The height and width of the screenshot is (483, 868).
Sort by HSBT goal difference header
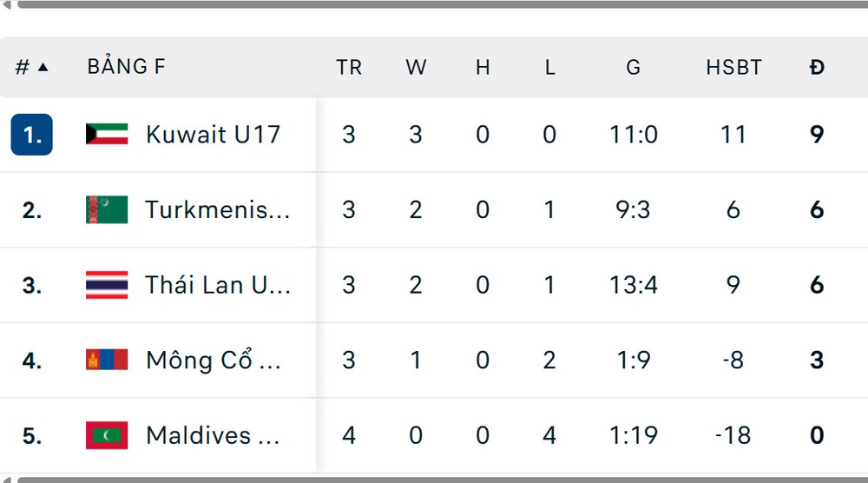[x=733, y=67]
